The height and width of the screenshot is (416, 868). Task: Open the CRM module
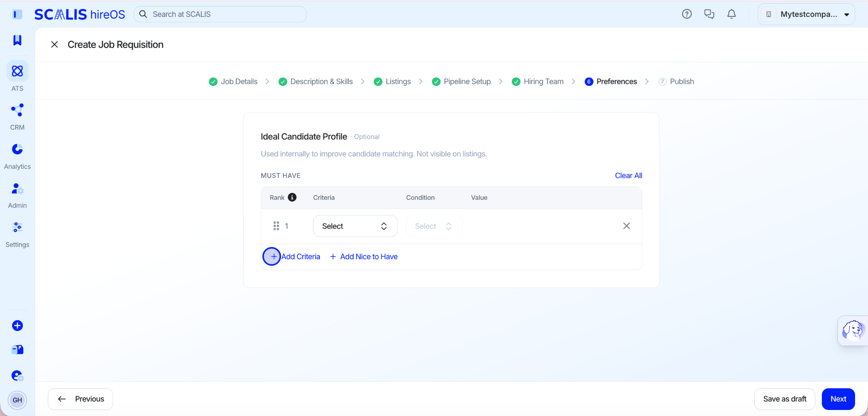point(17,117)
